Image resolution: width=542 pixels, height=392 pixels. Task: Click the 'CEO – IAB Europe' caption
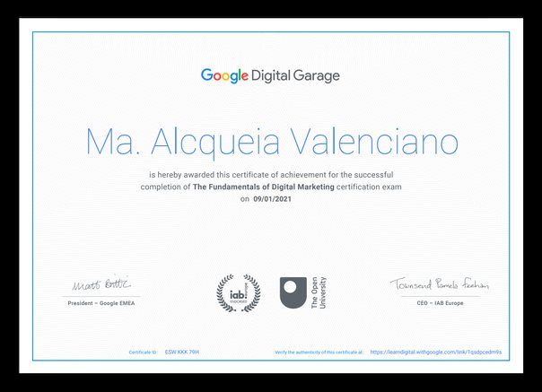pos(440,303)
